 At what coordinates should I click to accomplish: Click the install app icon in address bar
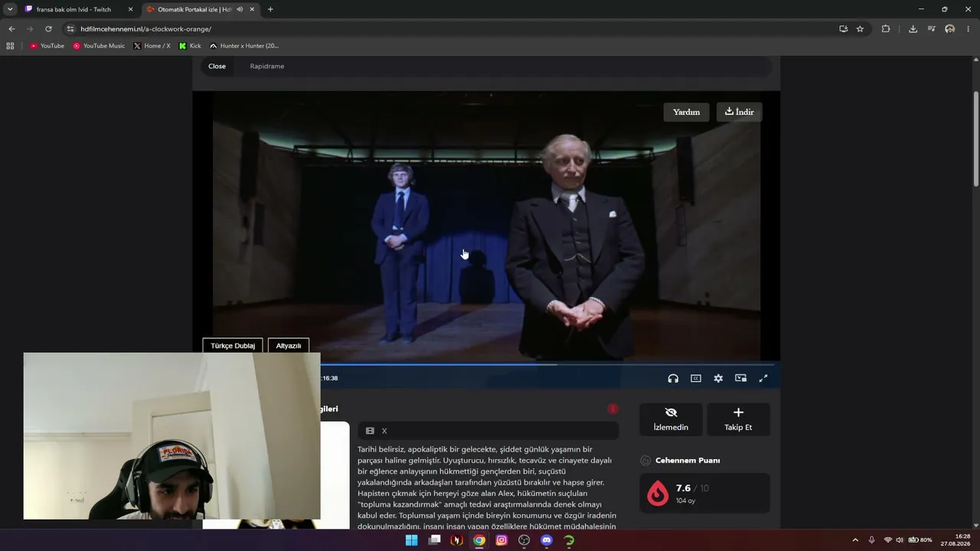[x=843, y=29]
